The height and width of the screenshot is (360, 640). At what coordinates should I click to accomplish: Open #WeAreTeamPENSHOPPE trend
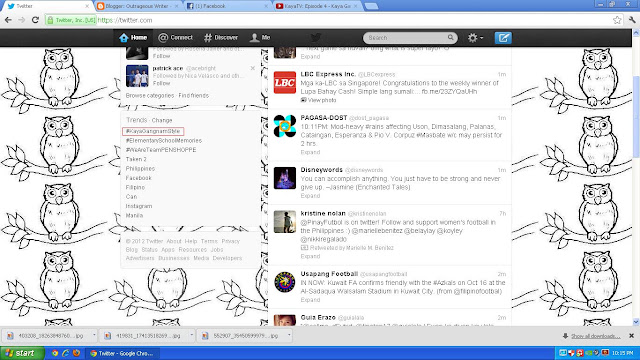pyautogui.click(x=161, y=150)
